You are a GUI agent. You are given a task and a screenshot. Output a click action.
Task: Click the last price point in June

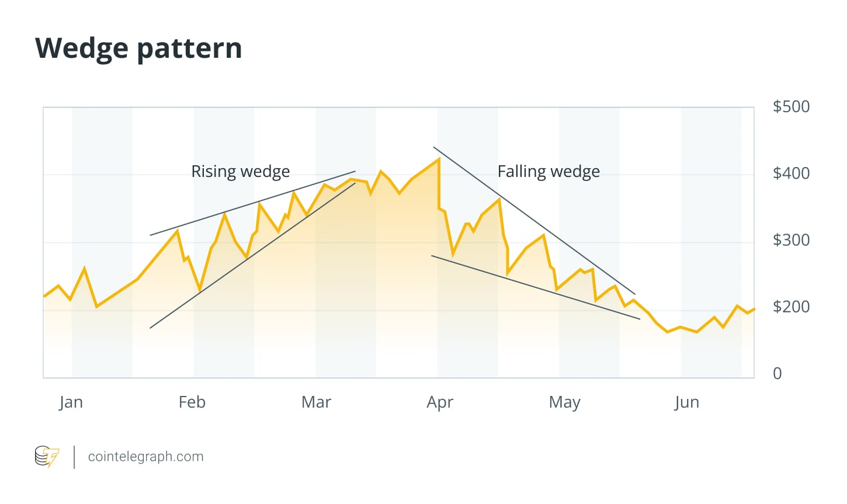coord(754,308)
